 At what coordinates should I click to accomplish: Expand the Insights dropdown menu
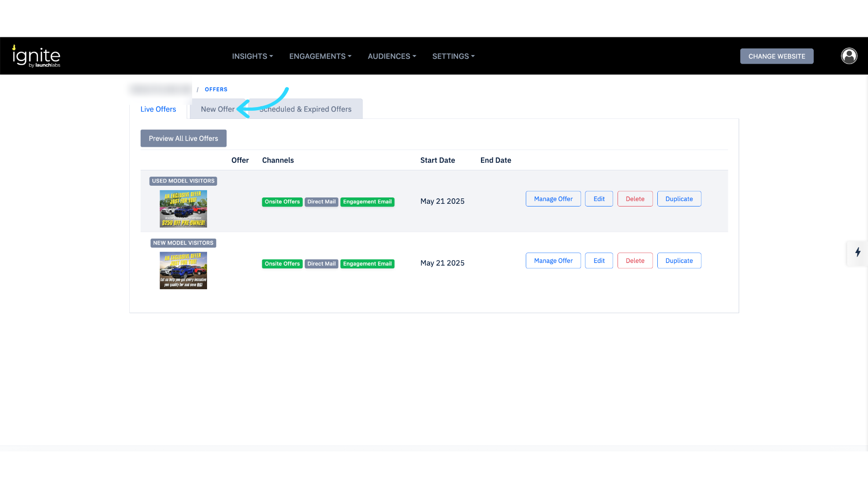[252, 56]
